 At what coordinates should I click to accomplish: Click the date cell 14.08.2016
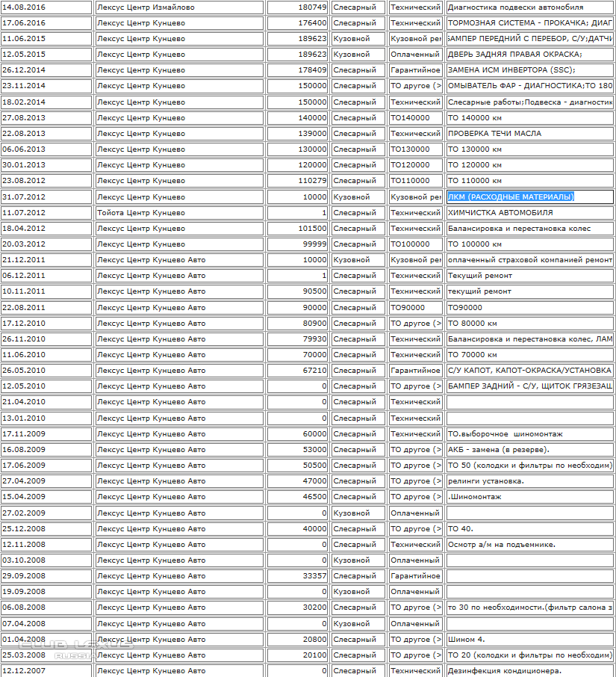pos(46,7)
